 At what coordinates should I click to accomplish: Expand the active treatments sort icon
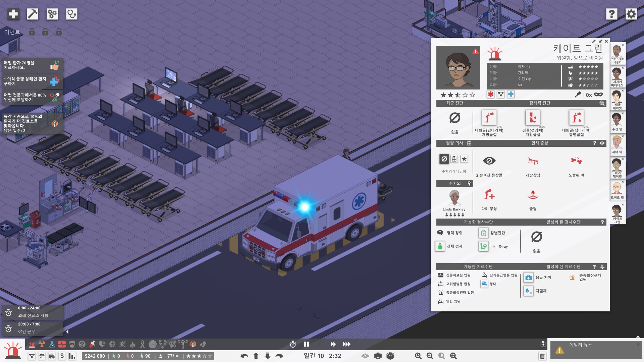pyautogui.click(x=602, y=267)
